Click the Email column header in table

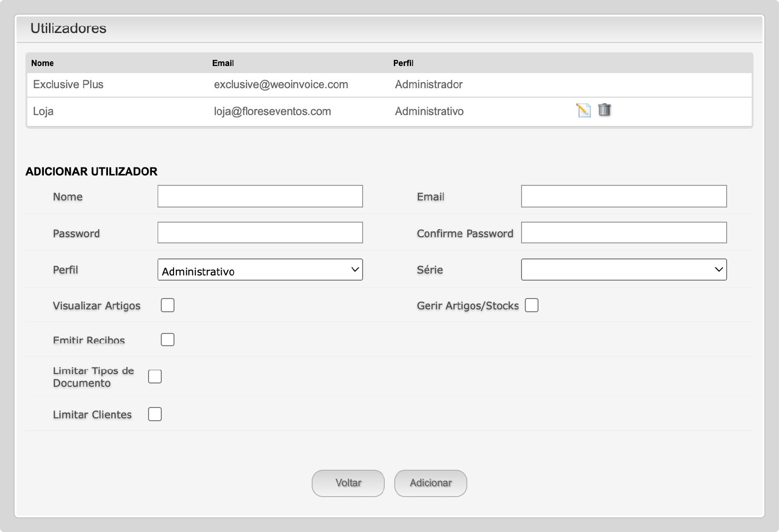[x=223, y=63]
